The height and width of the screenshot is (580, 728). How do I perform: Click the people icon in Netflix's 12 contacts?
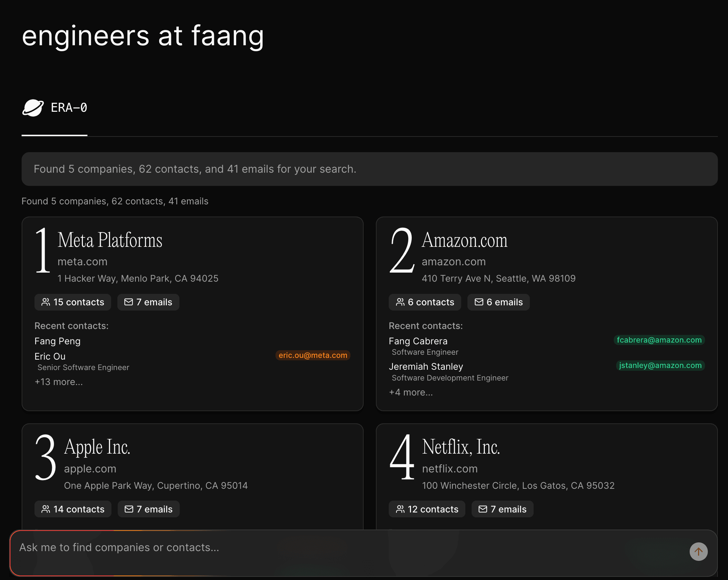[x=400, y=509]
